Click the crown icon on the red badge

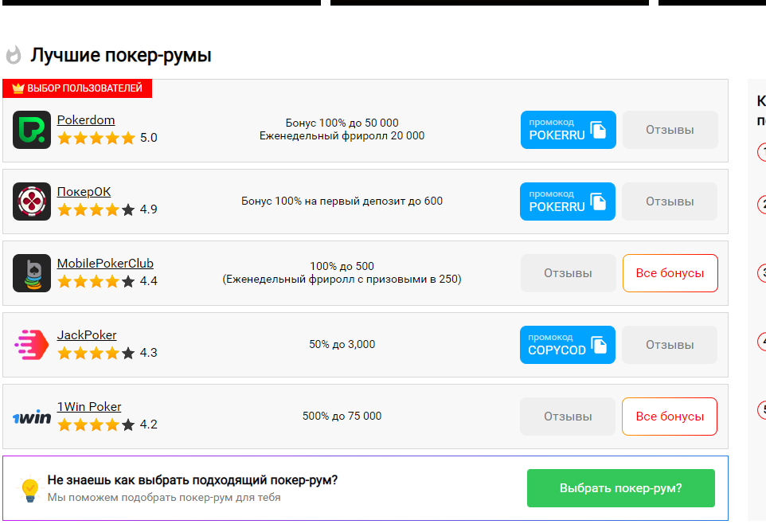click(18, 88)
